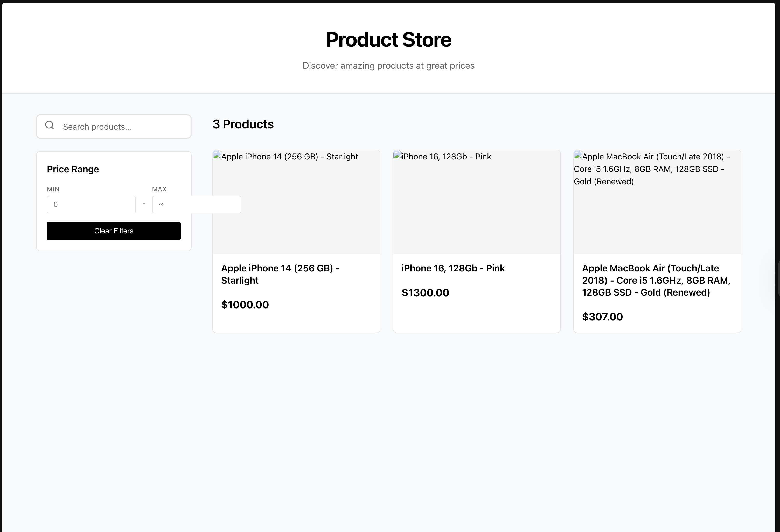
Task: Click the $1000.00 price
Action: pyautogui.click(x=245, y=305)
